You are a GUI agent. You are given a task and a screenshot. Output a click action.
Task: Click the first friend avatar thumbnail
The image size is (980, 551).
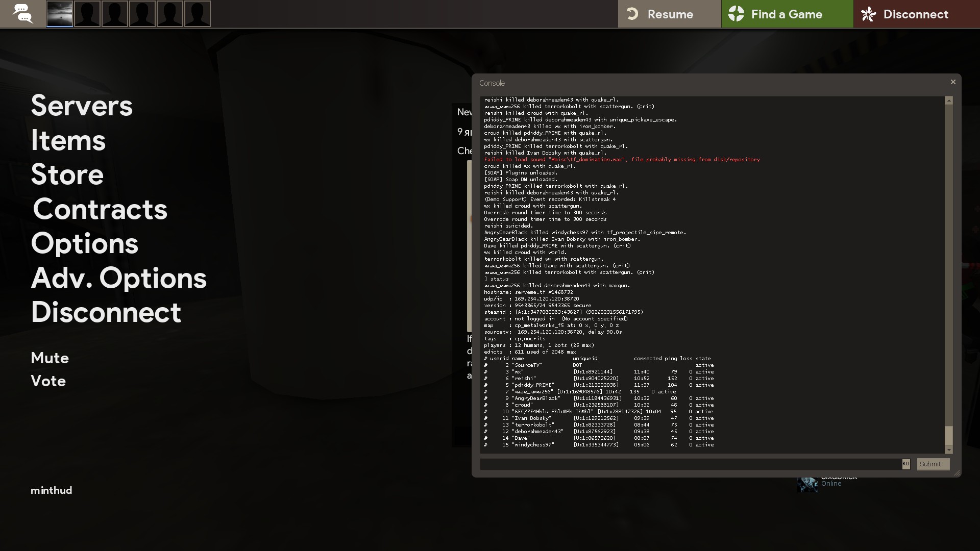click(x=60, y=14)
